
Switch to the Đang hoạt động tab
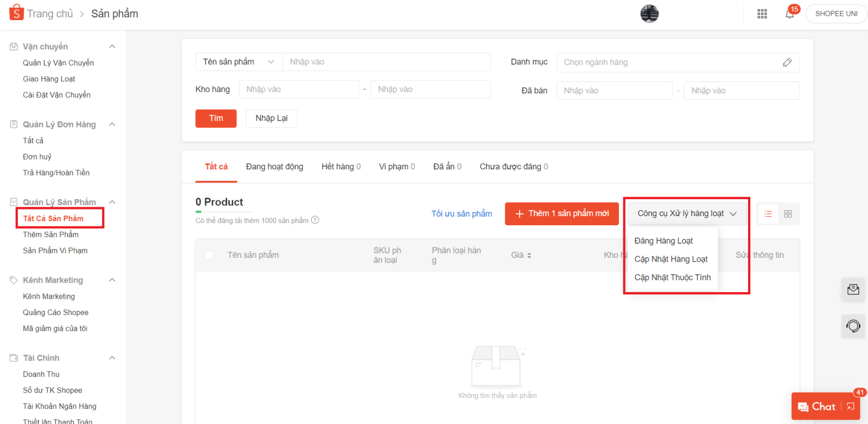point(275,167)
